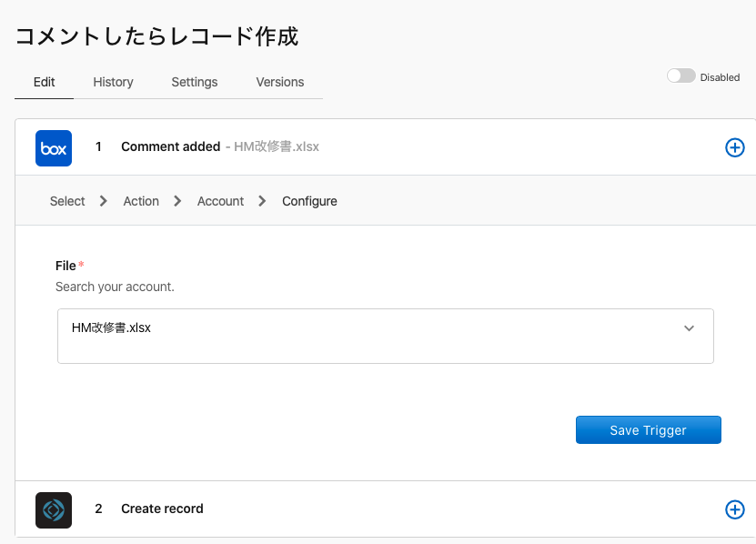756x544 pixels.
Task: Expand the Create record step
Action: click(162, 509)
